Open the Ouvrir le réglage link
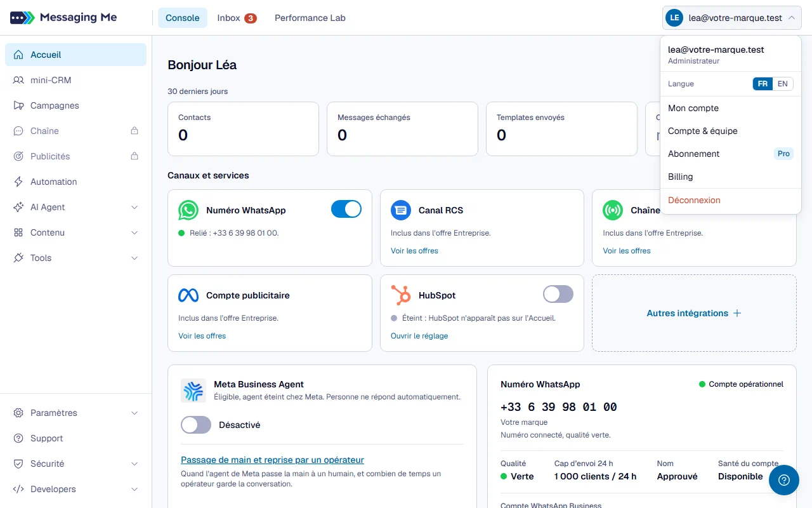Viewport: 812px width, 508px height. pyautogui.click(x=419, y=336)
